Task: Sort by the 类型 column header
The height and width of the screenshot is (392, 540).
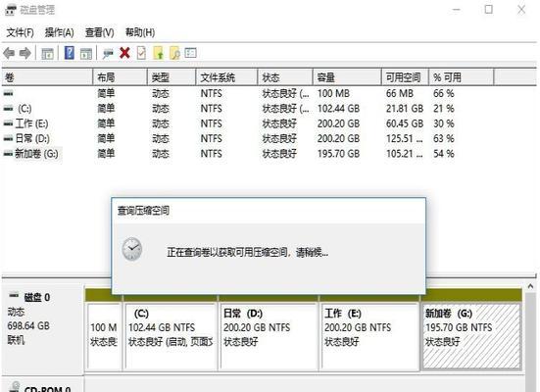Action: (172, 77)
